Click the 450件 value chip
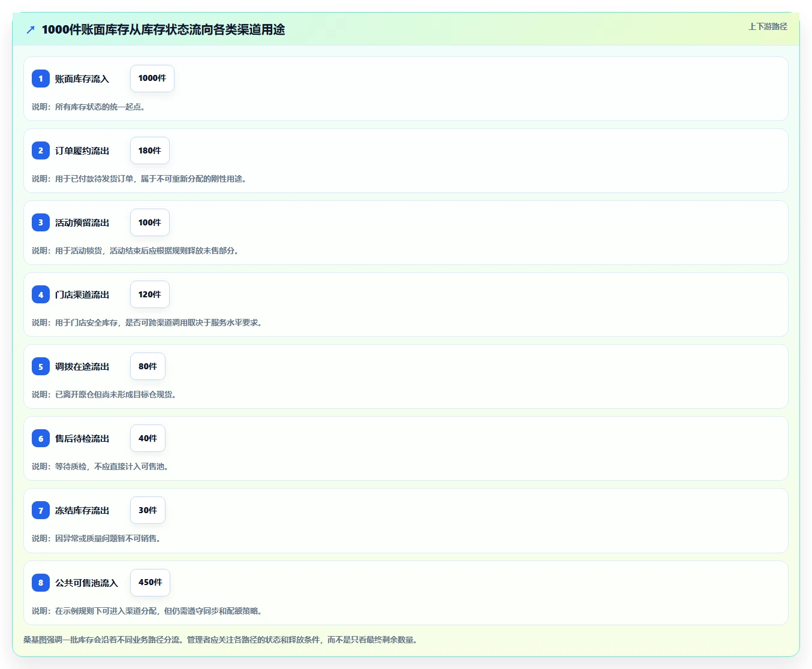 click(x=150, y=582)
